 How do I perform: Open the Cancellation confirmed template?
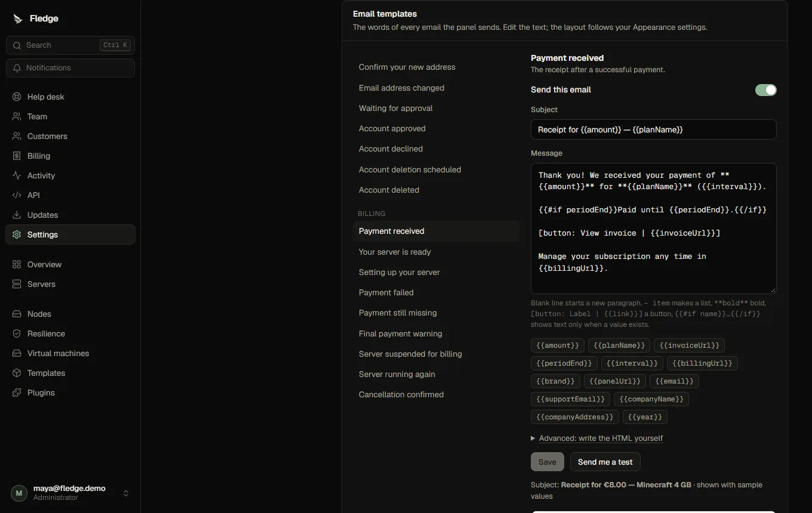pos(436,394)
